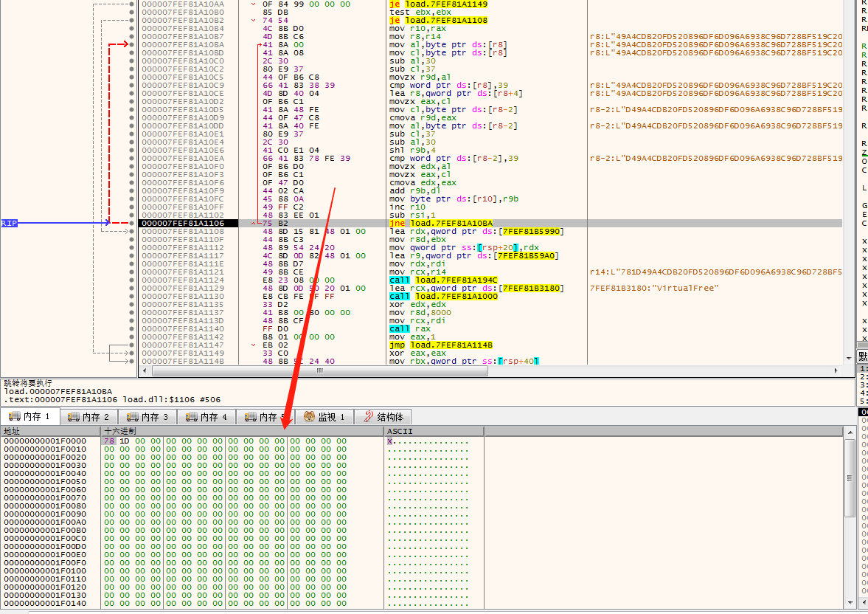Click the 1D byte in the dump

pyautogui.click(x=125, y=441)
